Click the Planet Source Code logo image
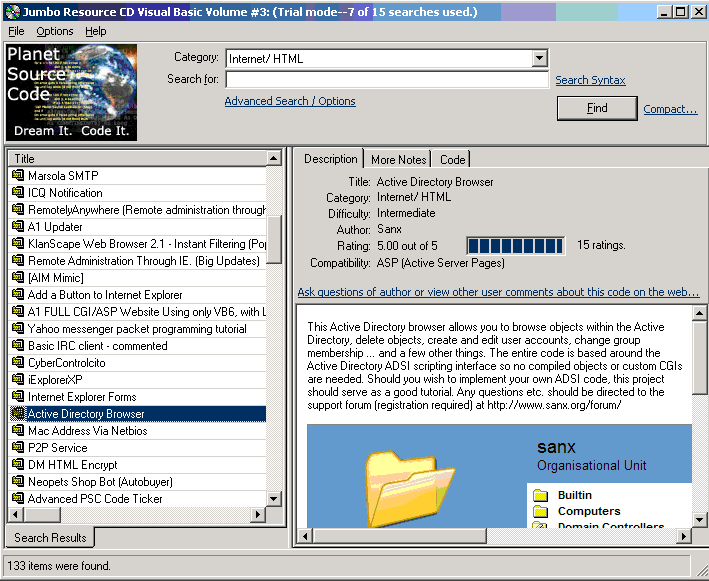This screenshot has height=581, width=709. [71, 92]
